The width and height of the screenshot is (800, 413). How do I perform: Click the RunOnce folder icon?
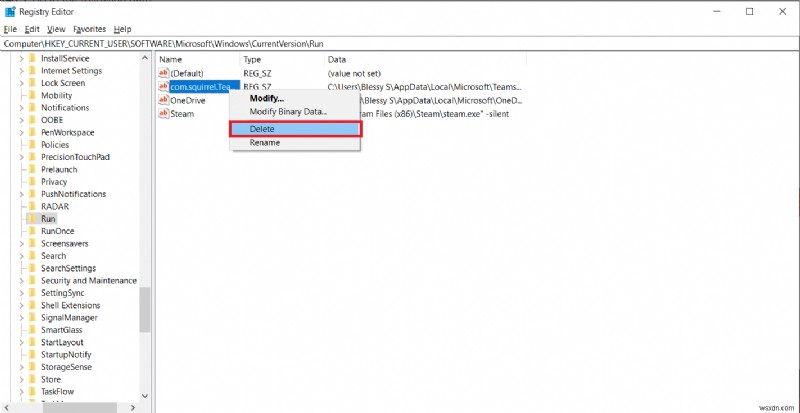click(32, 231)
